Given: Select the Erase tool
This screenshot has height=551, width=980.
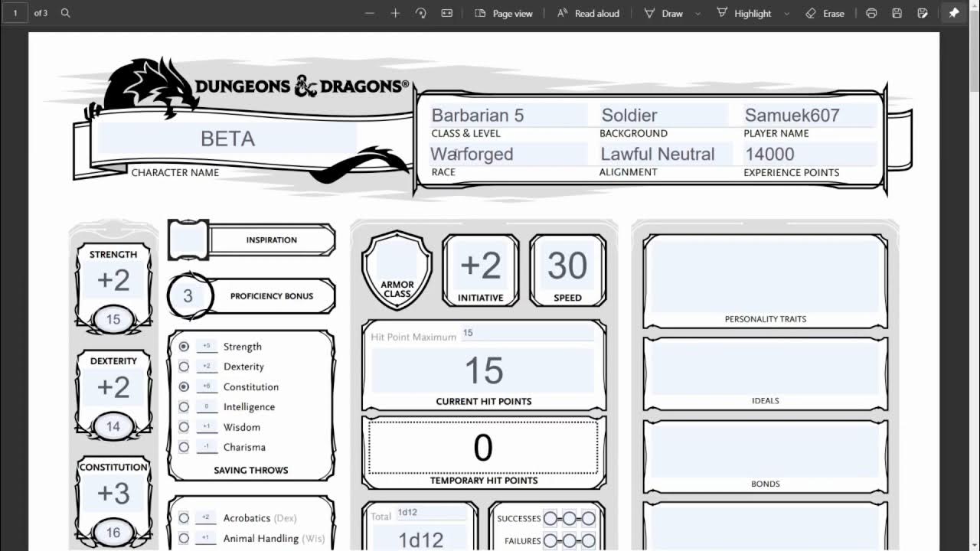Looking at the screenshot, I should [x=825, y=13].
